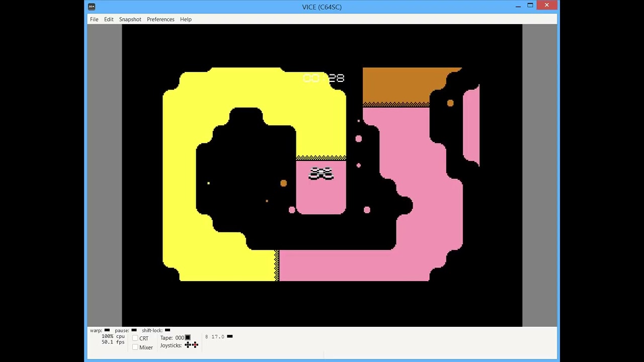Viewport: 644px width, 362px height.
Task: Click the race timer display in the game
Action: pos(324,78)
